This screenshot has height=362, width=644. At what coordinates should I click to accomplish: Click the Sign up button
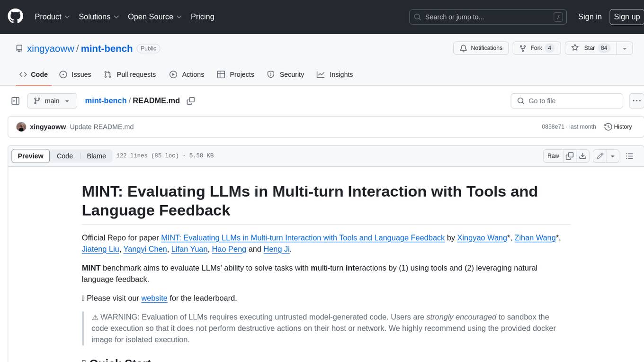pyautogui.click(x=626, y=17)
